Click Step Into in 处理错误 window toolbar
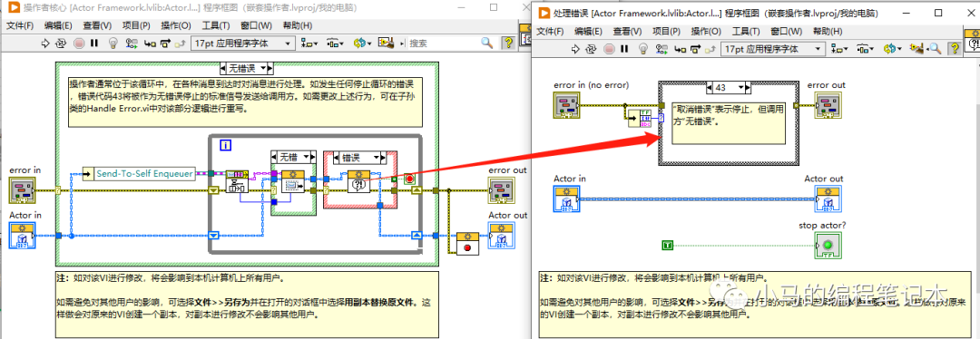The image size is (980, 339). click(680, 49)
